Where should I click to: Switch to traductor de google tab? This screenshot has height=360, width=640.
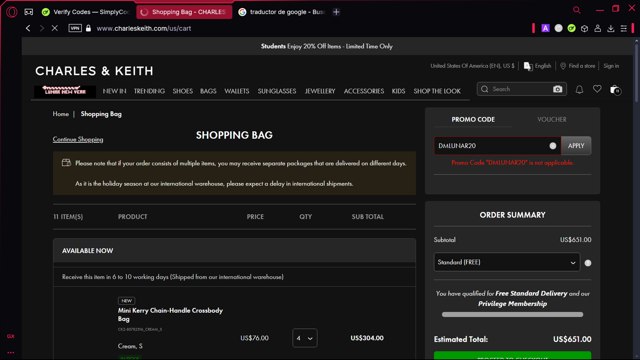pyautogui.click(x=282, y=12)
